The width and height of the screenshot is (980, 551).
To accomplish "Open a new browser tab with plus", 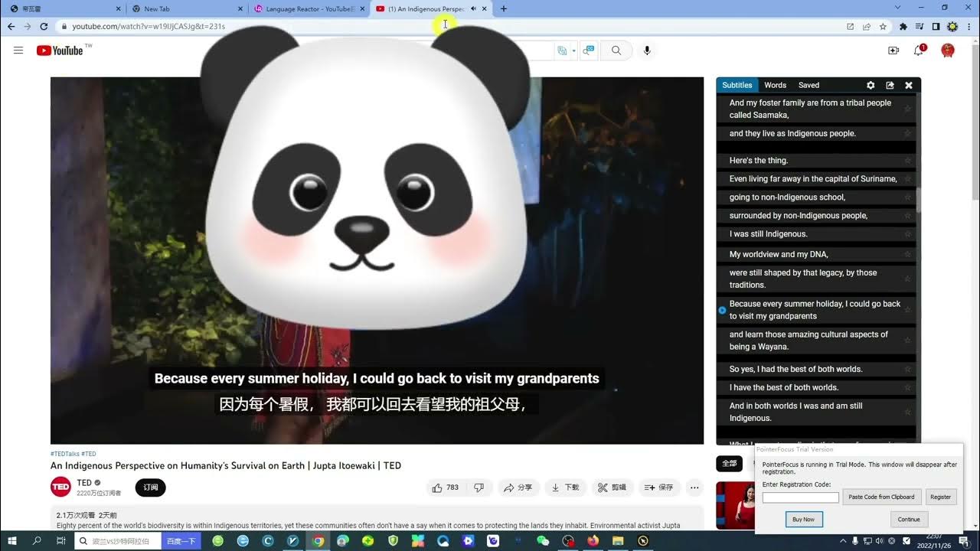I will [503, 8].
